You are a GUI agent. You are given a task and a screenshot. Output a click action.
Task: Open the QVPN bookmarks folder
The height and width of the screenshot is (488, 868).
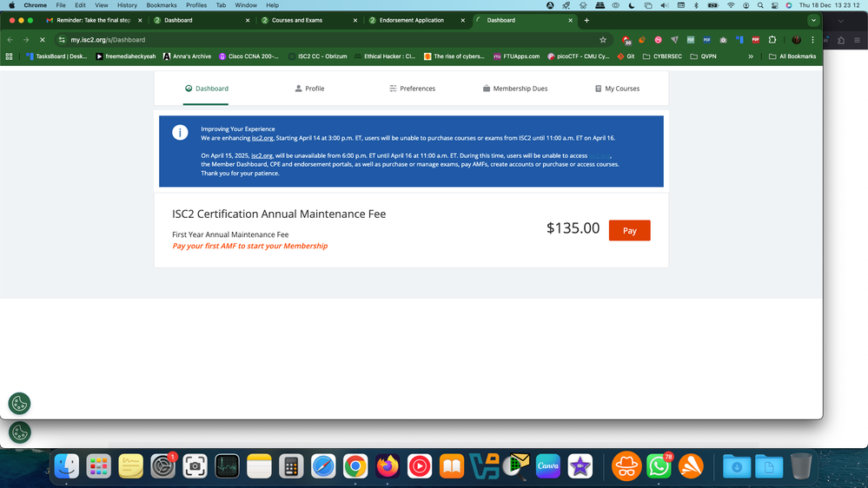703,56
